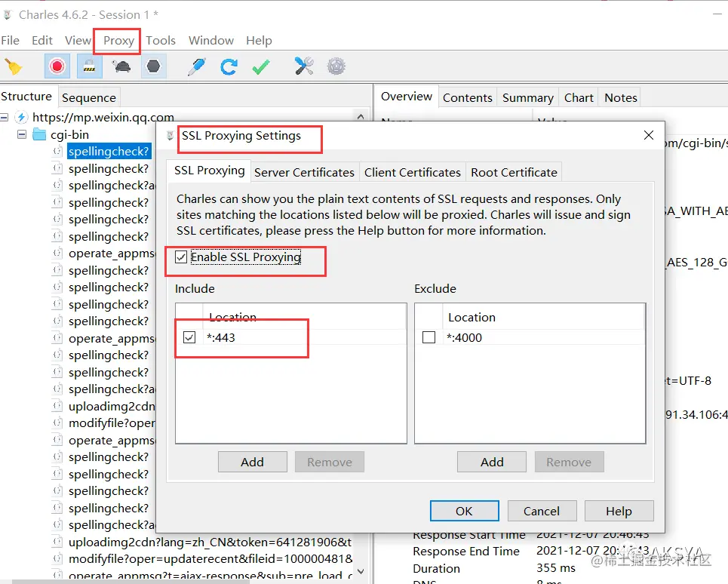
Task: Uncheck Enable SSL Proxying checkbox
Action: [x=181, y=257]
